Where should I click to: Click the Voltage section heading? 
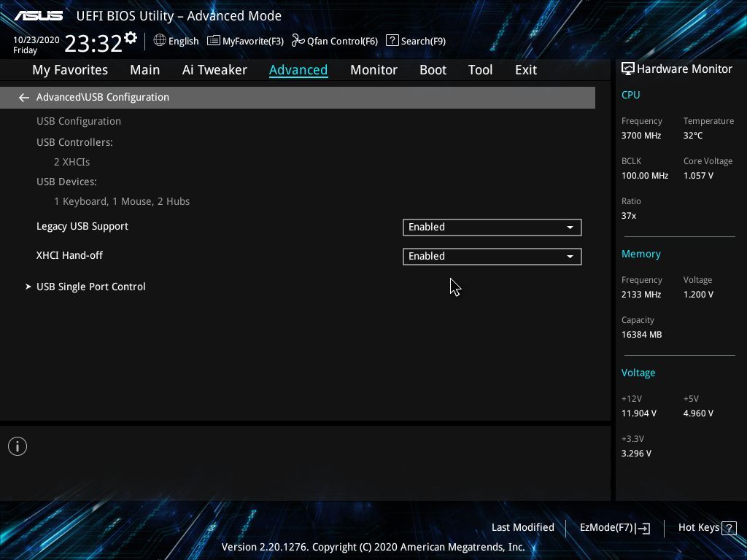click(638, 373)
